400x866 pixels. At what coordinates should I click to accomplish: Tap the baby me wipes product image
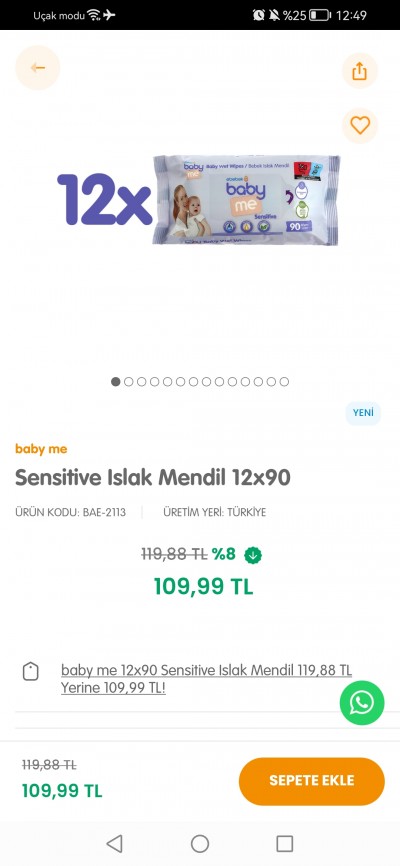[x=246, y=200]
